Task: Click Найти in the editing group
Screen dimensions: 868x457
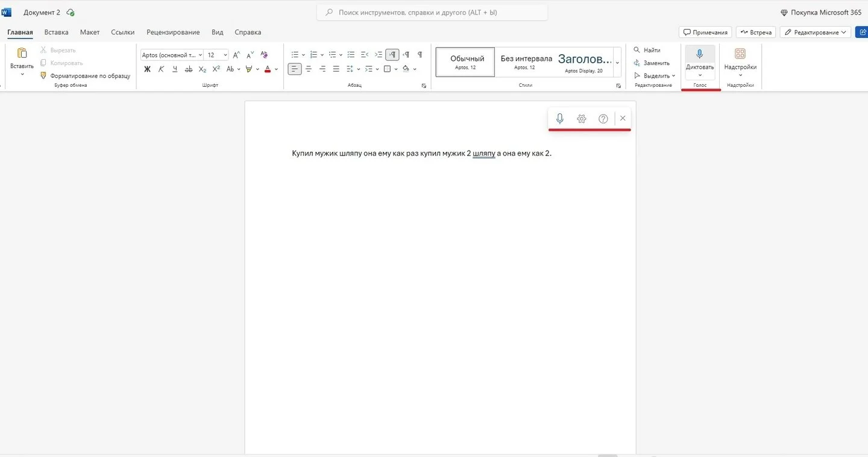Action: click(647, 50)
